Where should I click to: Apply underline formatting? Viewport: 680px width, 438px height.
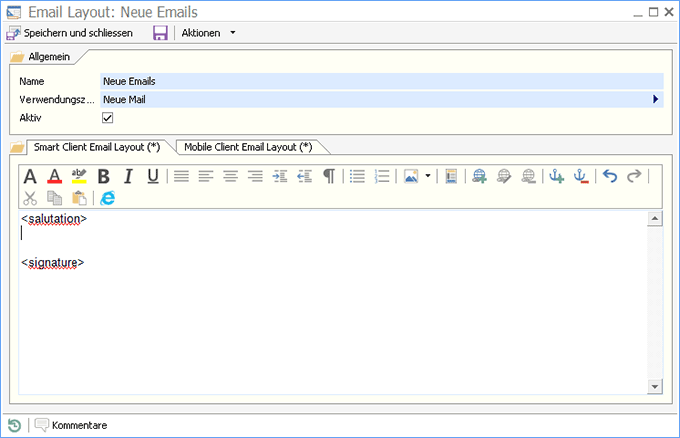coord(153,177)
